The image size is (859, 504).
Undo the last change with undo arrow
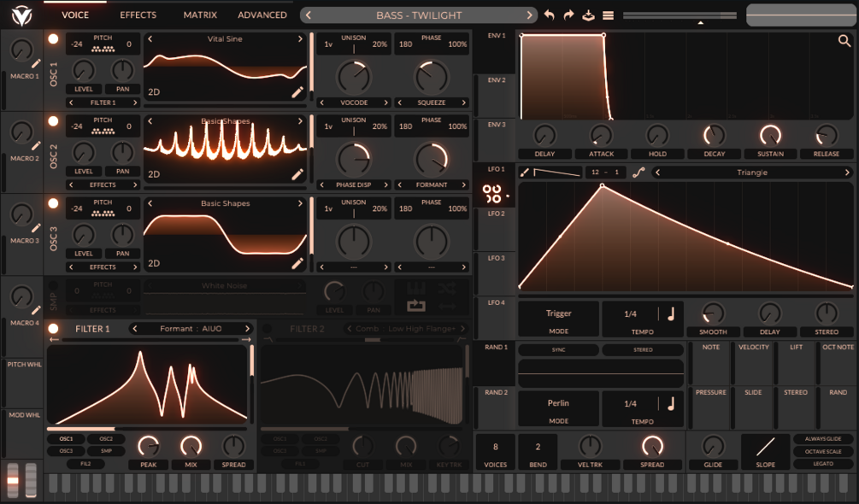point(549,15)
